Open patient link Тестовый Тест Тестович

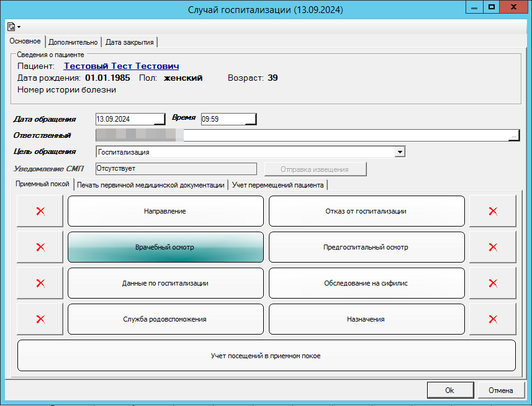122,66
